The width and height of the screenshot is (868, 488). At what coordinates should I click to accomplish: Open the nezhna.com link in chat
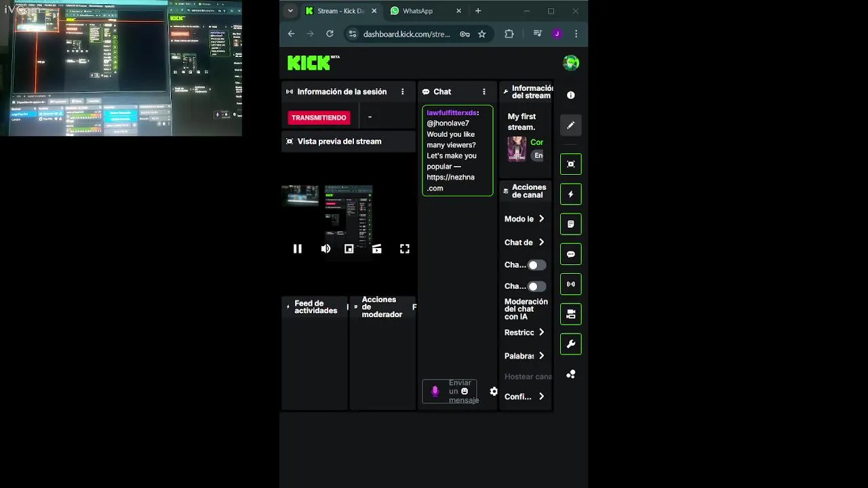pyautogui.click(x=450, y=183)
